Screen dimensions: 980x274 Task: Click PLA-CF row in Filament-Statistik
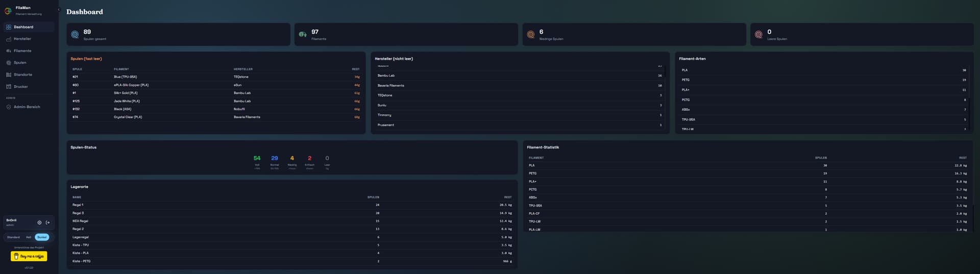tap(748, 214)
